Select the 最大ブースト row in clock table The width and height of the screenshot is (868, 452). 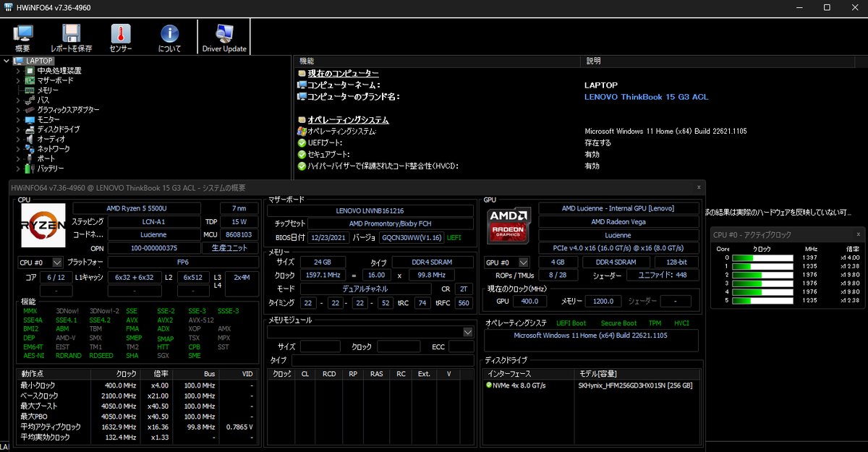(x=137, y=406)
